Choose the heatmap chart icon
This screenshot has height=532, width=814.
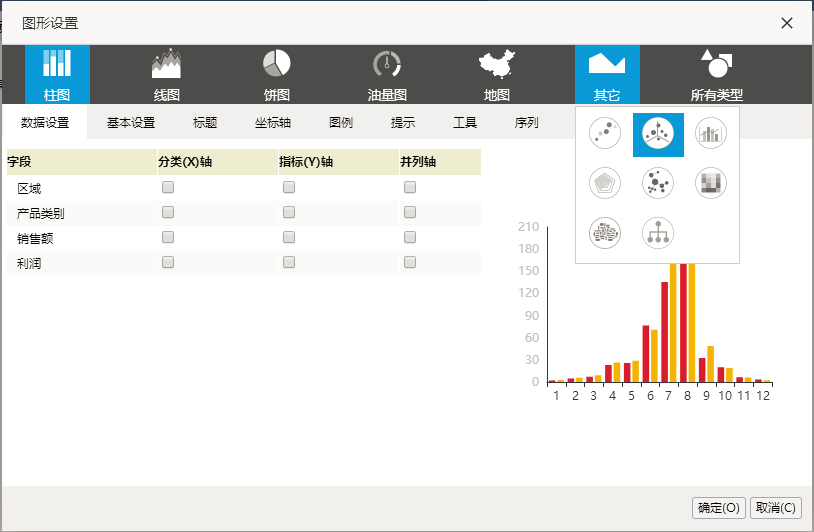pyautogui.click(x=711, y=183)
